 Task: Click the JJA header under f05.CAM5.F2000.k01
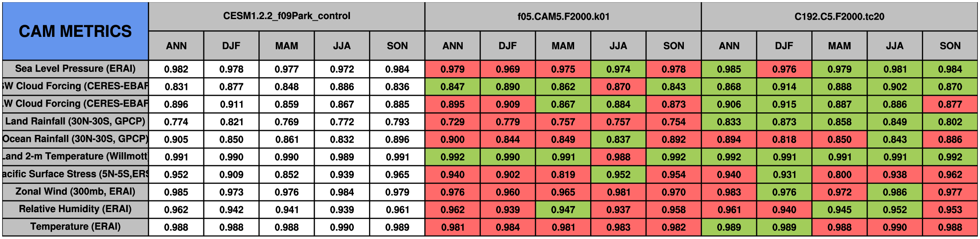618,46
